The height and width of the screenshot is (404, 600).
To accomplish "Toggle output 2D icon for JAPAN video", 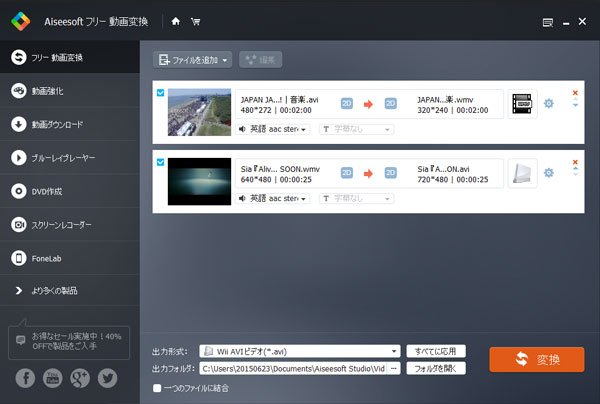I will coord(390,104).
